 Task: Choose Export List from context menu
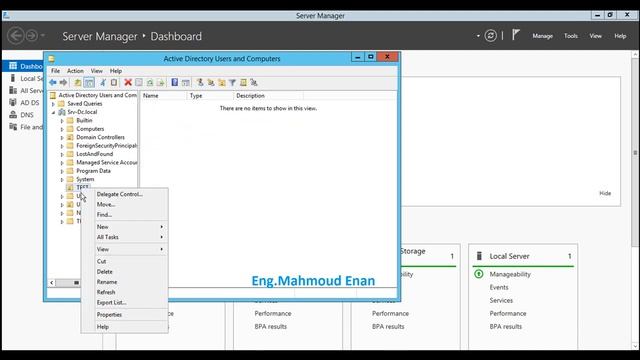(130, 302)
